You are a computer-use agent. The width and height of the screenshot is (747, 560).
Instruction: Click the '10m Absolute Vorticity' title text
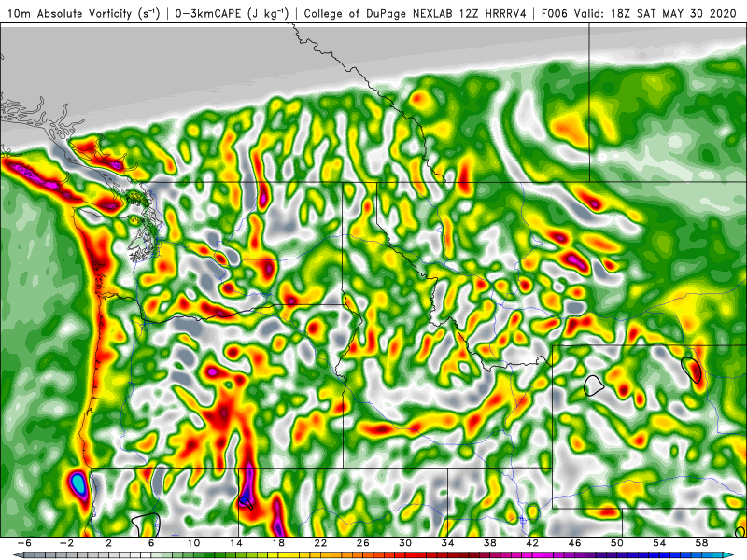click(x=69, y=14)
